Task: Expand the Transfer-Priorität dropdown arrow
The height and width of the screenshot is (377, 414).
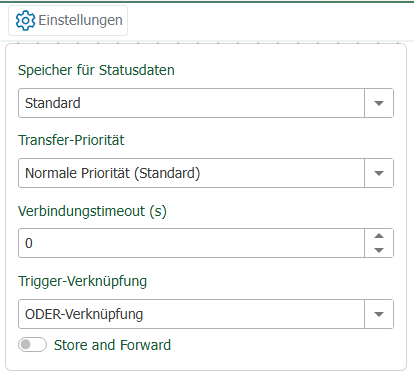Action: pos(379,173)
